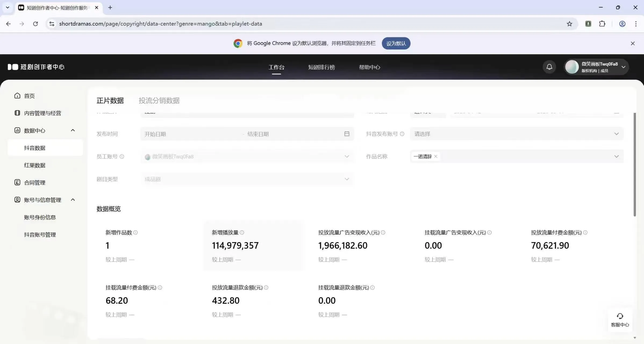Open the Chrome three-dot menu

click(636, 24)
